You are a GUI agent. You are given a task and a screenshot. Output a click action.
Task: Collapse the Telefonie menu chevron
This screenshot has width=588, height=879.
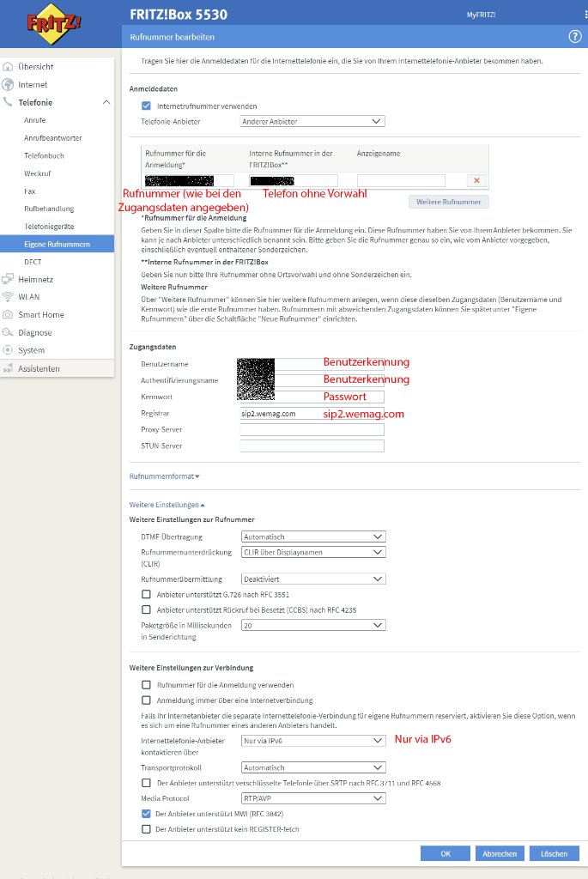106,102
